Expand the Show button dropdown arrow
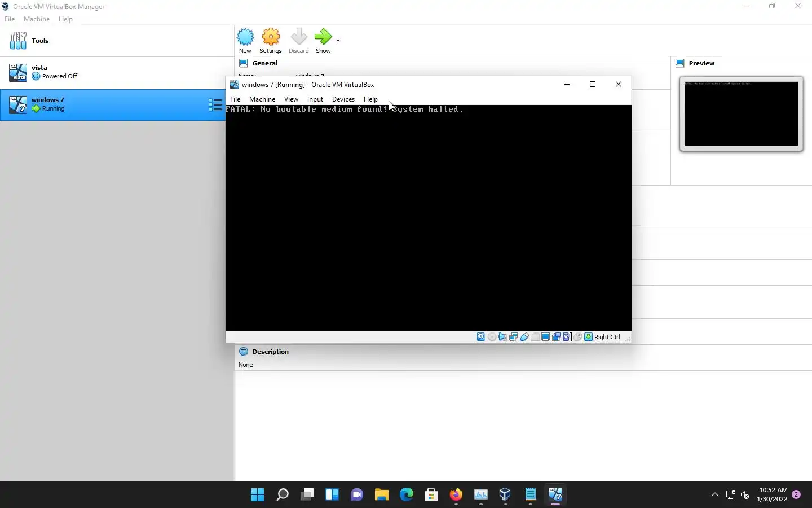This screenshot has width=812, height=508. click(x=338, y=41)
